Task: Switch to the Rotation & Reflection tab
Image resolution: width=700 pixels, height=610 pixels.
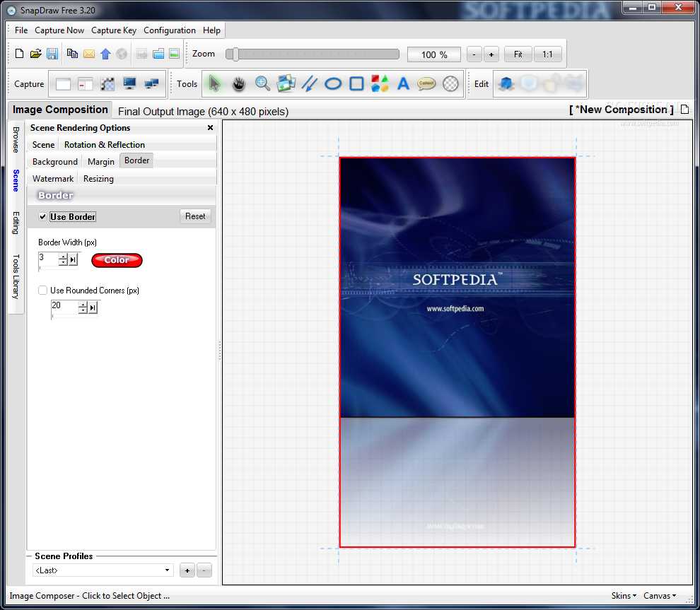Action: click(x=105, y=145)
